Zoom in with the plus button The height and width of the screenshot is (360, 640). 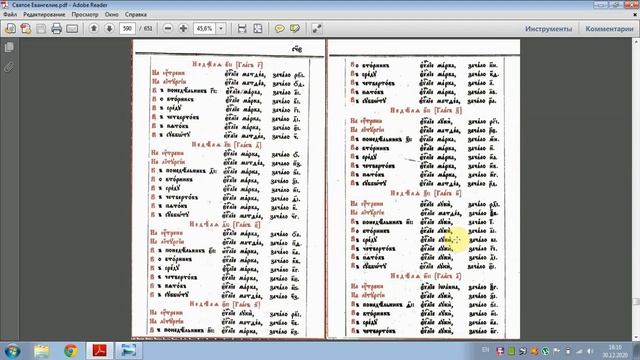[x=183, y=28]
